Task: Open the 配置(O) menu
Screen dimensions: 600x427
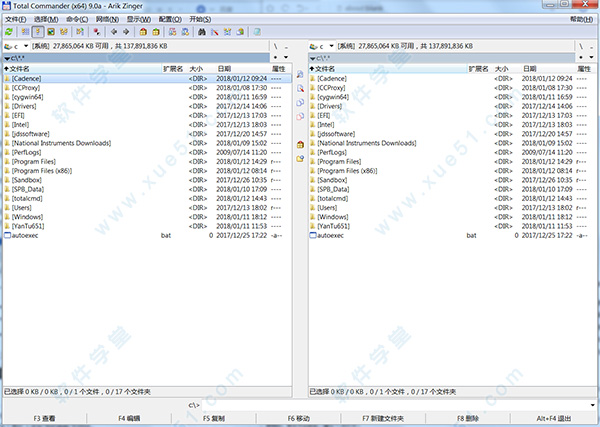Action: click(x=170, y=19)
